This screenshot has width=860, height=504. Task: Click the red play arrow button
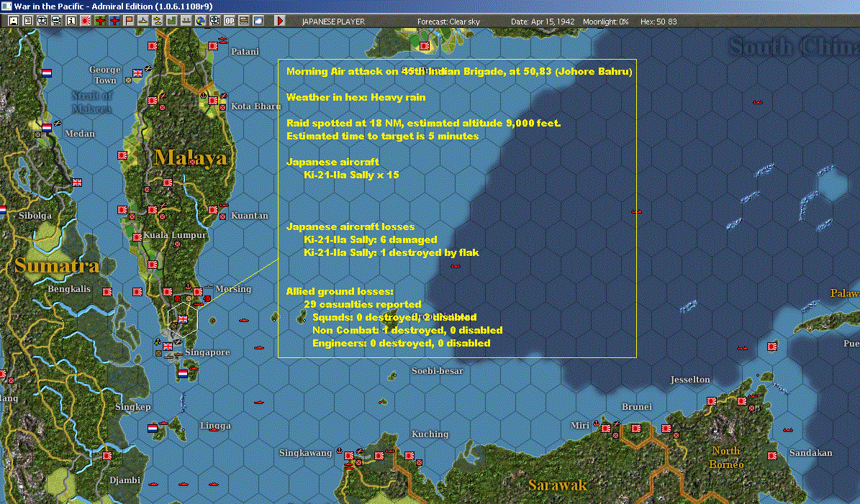pos(280,21)
